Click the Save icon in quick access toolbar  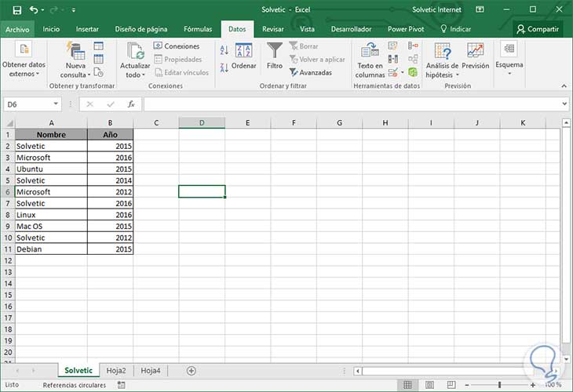(x=16, y=10)
